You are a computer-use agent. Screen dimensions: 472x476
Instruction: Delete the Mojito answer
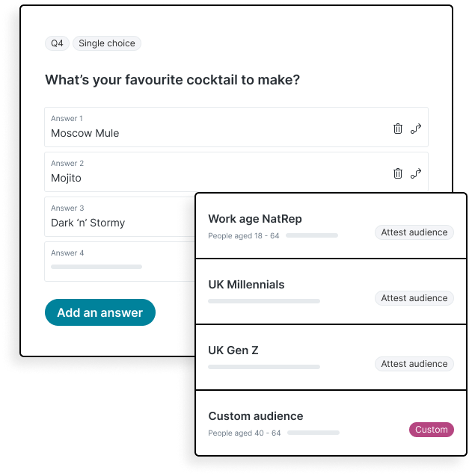[x=398, y=173]
